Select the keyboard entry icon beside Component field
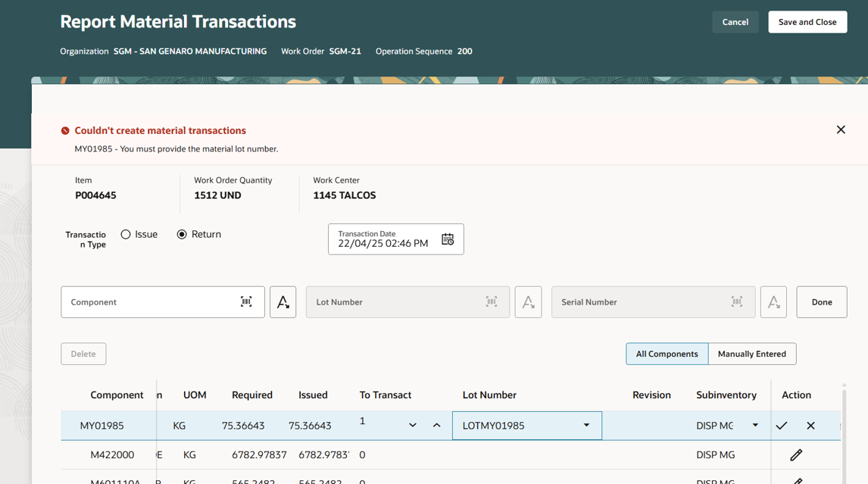This screenshot has width=868, height=484. click(x=283, y=301)
